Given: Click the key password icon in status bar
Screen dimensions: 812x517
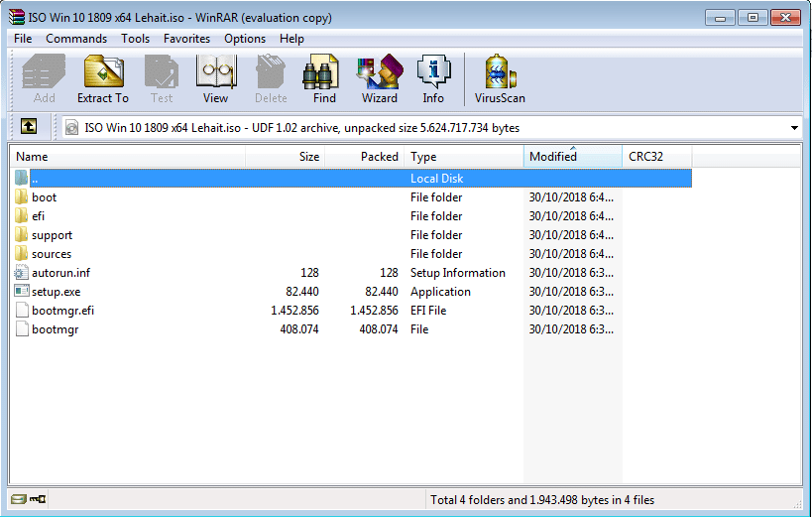Looking at the screenshot, I should [x=38, y=499].
